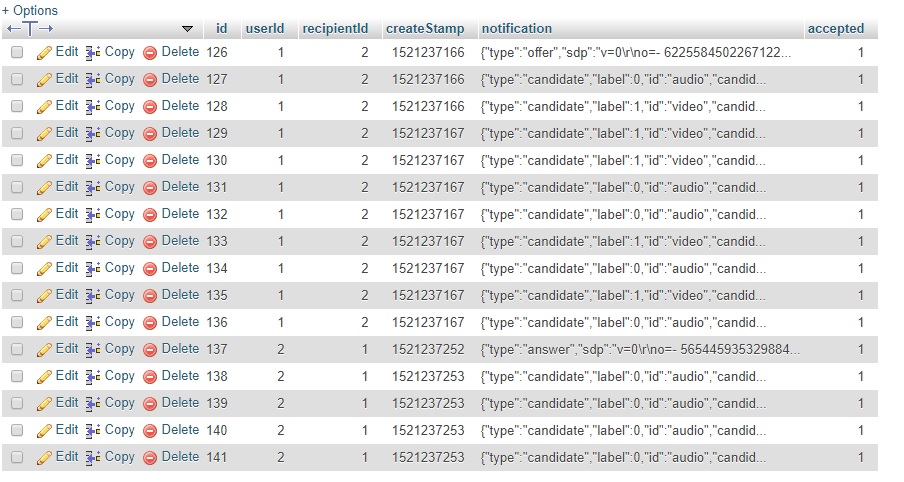Click the pencil Edit icon for row 135

tap(44, 296)
